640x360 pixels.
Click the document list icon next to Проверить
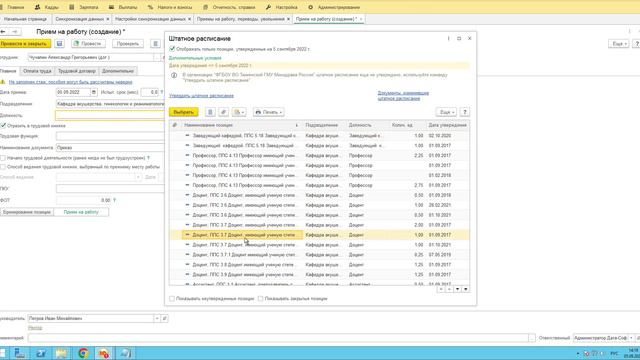coord(155,44)
